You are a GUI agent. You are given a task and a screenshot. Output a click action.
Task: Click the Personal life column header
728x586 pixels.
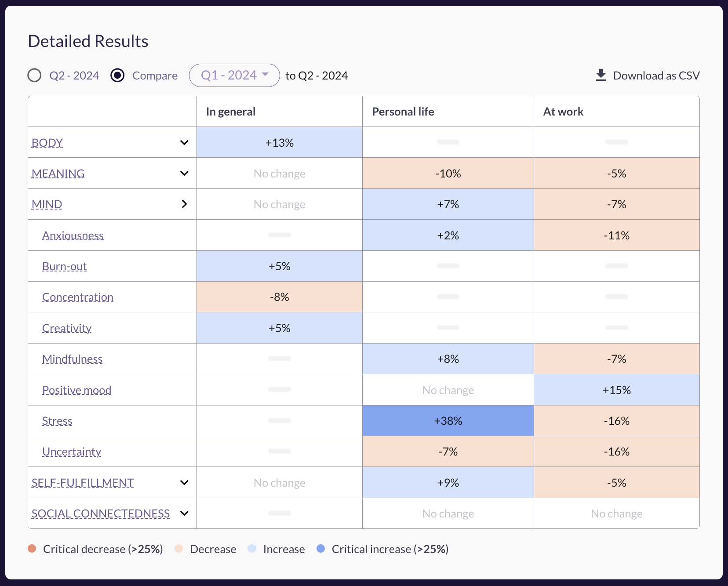pos(403,112)
